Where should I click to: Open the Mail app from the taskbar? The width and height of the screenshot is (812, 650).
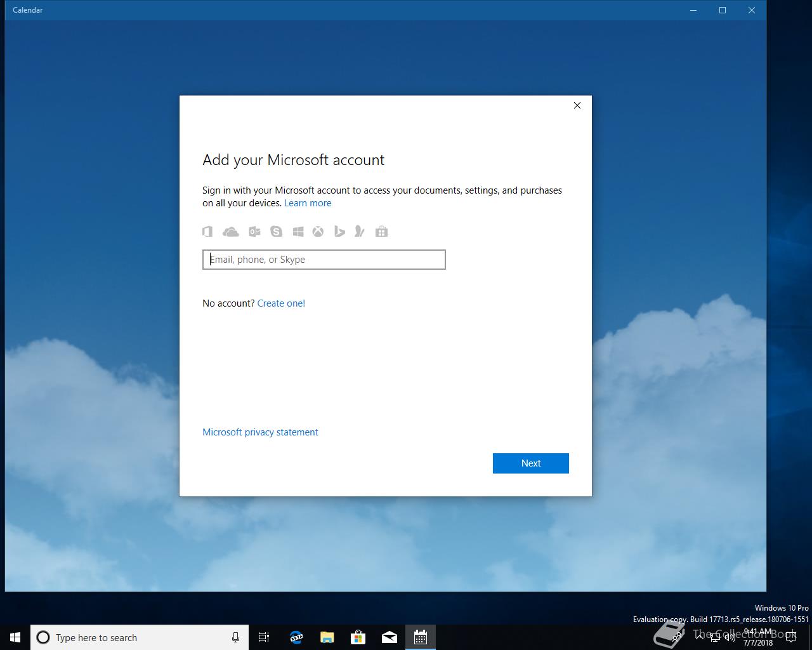[x=389, y=637]
